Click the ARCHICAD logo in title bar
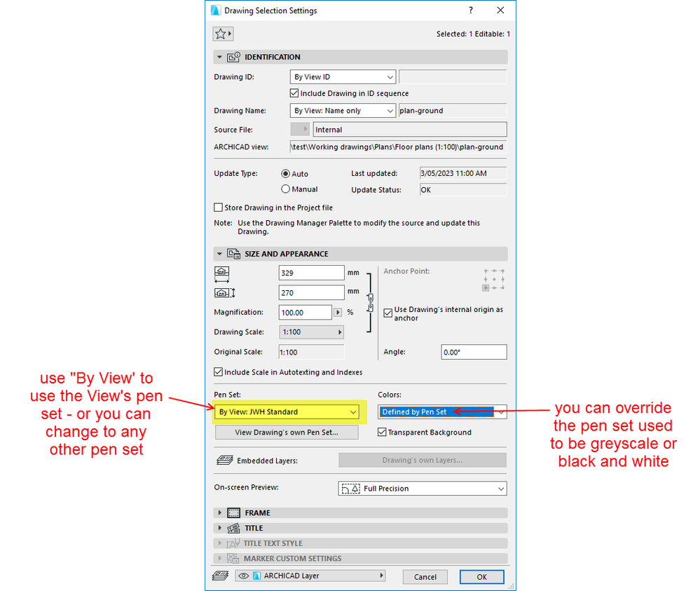 pyautogui.click(x=215, y=11)
